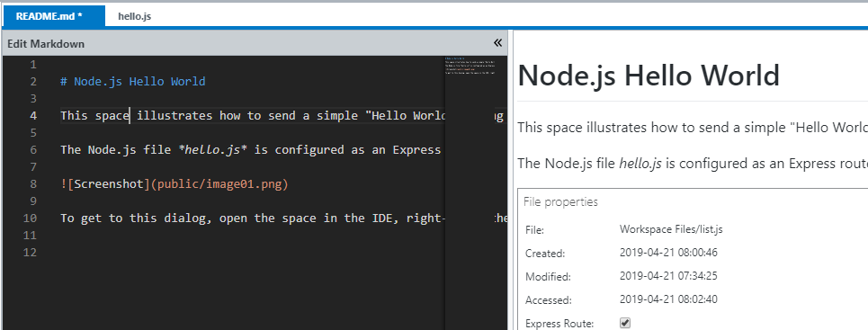The height and width of the screenshot is (330, 868).
Task: Click the Accessed date '2019-04-21 08:02:40'
Action: [668, 299]
